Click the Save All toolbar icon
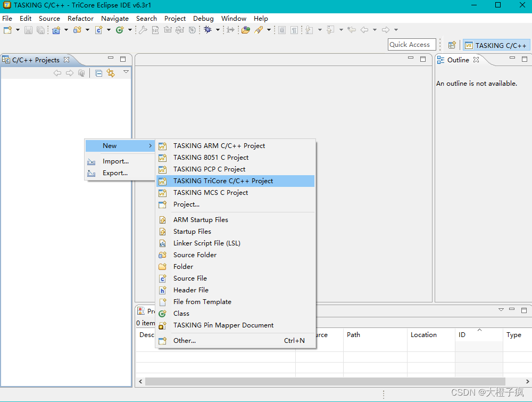The image size is (532, 402). (x=40, y=30)
